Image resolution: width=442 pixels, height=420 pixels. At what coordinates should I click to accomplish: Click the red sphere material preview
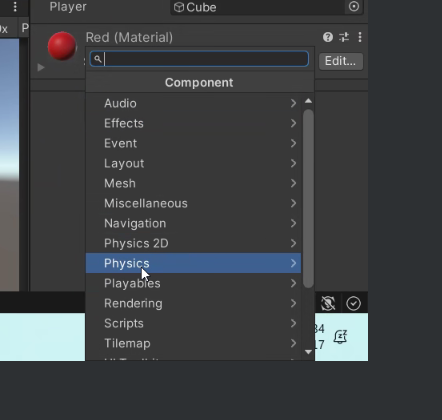pos(62,46)
